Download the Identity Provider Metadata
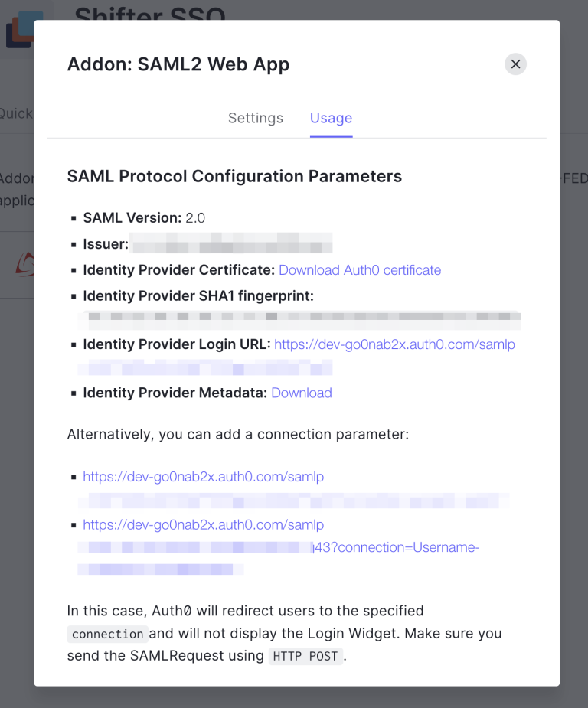 (x=302, y=393)
